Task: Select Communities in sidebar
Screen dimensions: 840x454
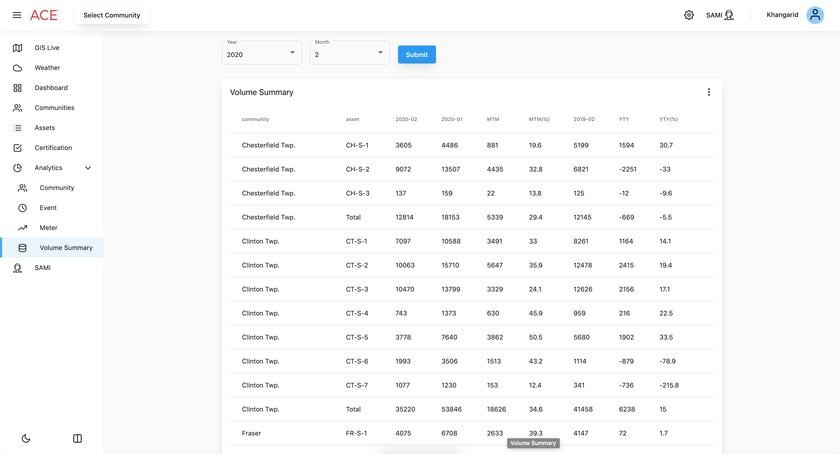Action: [x=54, y=108]
